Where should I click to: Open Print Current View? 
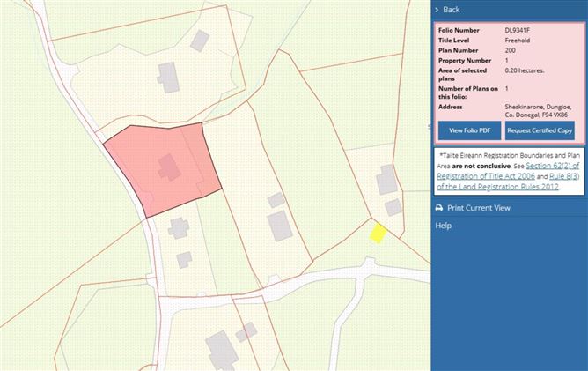tap(479, 208)
